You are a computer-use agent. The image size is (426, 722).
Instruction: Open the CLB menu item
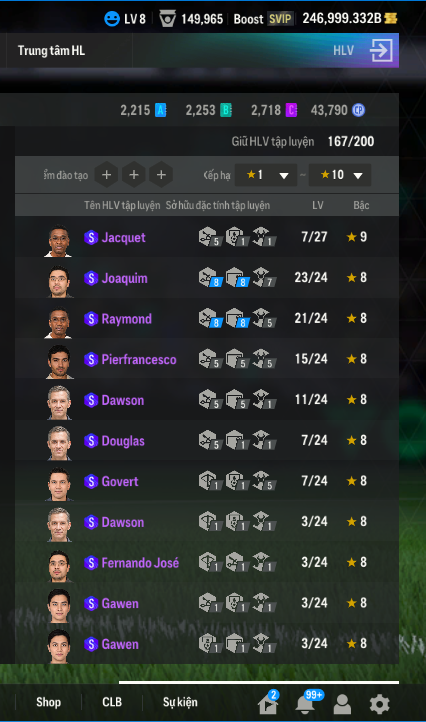pyautogui.click(x=112, y=702)
